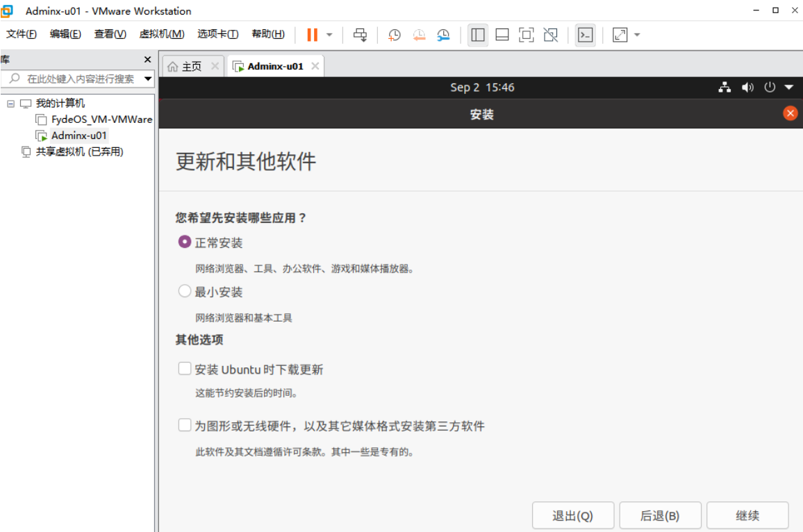The width and height of the screenshot is (803, 532).
Task: Click the Ubuntu power icon
Action: pos(769,87)
